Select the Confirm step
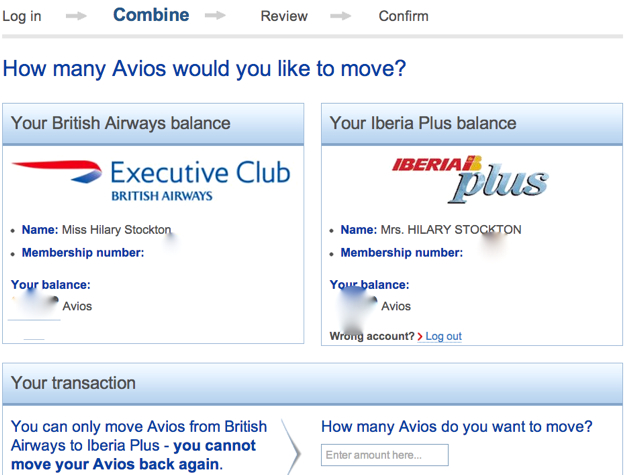Image resolution: width=640 pixels, height=475 pixels. point(404,16)
